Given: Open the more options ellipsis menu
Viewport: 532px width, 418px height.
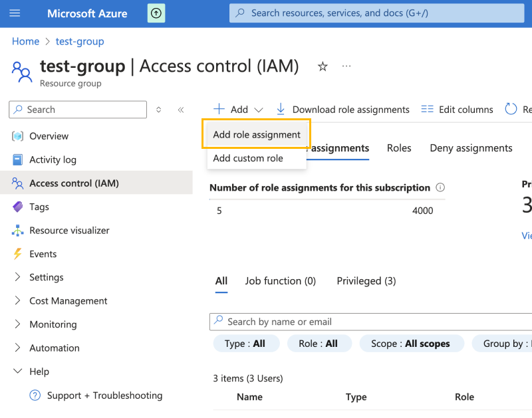Looking at the screenshot, I should 346,66.
